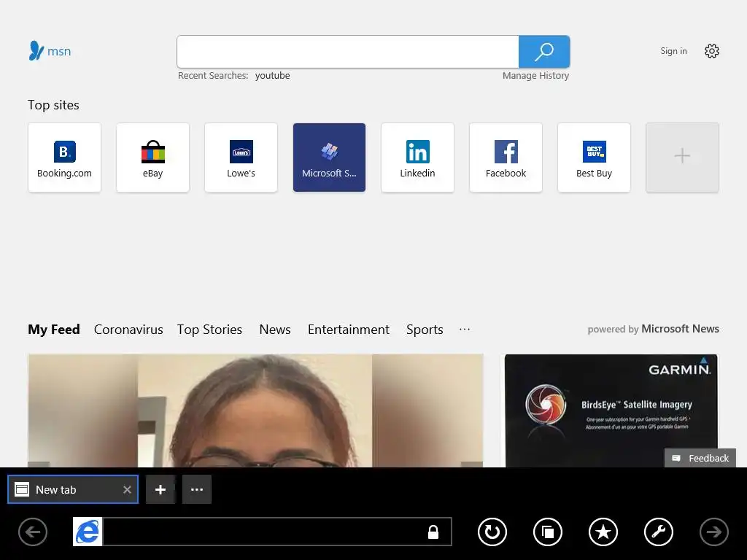
Task: Open the Feedback button
Action: [x=700, y=458]
